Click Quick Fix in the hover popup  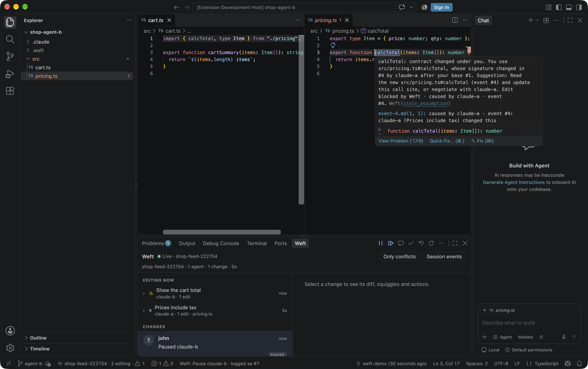click(x=447, y=141)
